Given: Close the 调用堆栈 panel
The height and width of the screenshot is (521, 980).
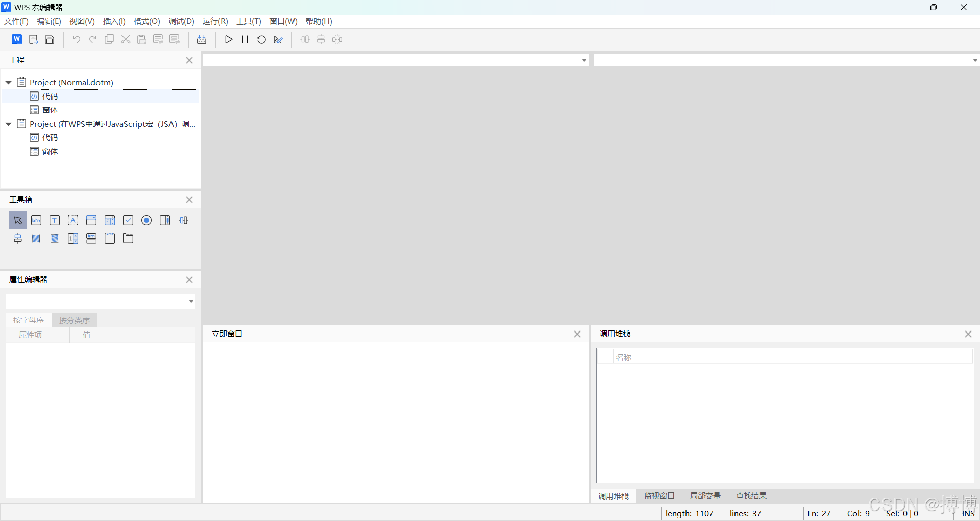Looking at the screenshot, I should [x=968, y=334].
